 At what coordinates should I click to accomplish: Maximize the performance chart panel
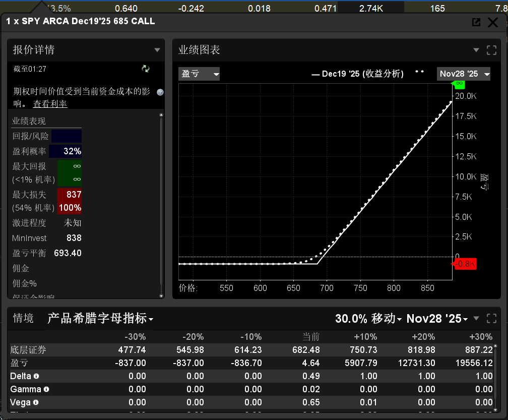(x=491, y=50)
